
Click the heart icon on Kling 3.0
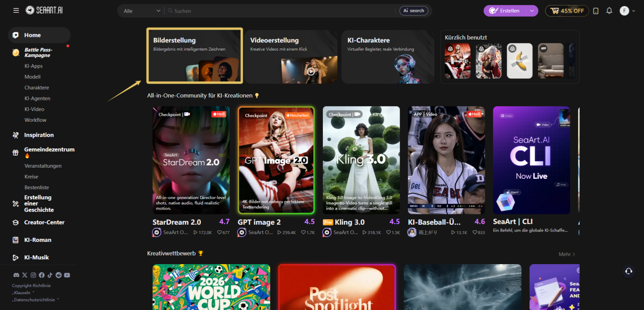(389, 232)
